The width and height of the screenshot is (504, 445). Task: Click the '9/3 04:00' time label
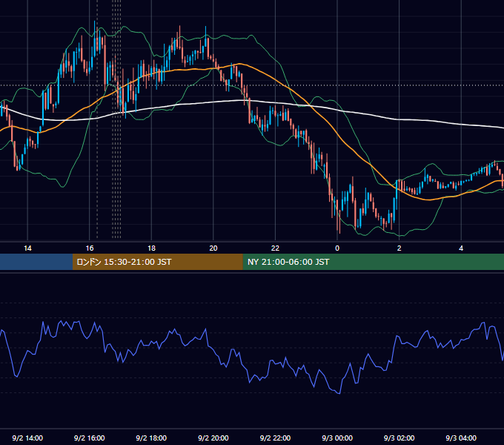click(x=461, y=438)
